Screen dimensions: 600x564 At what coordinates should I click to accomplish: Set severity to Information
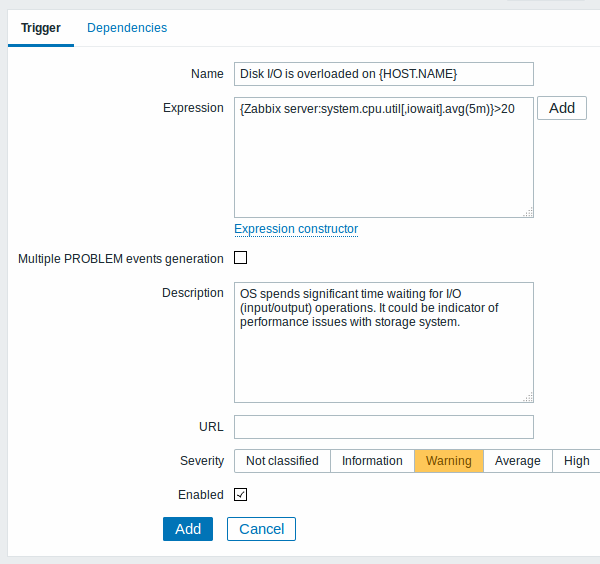click(x=372, y=461)
